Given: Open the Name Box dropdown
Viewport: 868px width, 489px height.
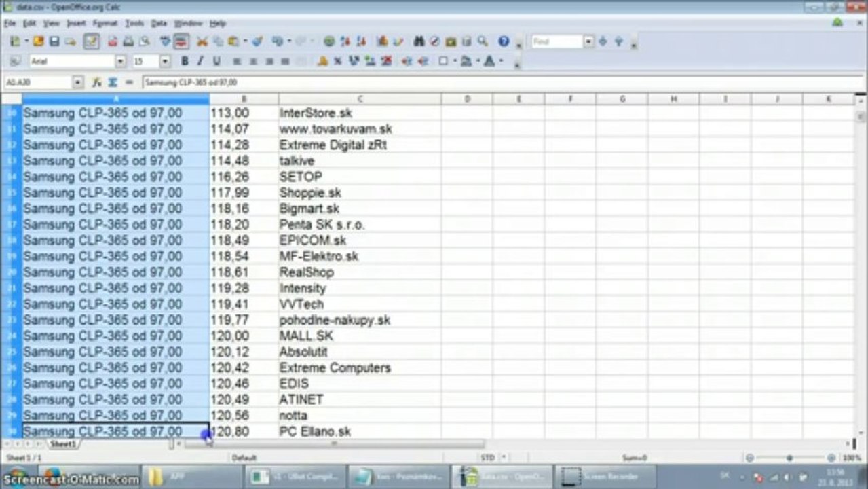Looking at the screenshot, I should [x=77, y=82].
